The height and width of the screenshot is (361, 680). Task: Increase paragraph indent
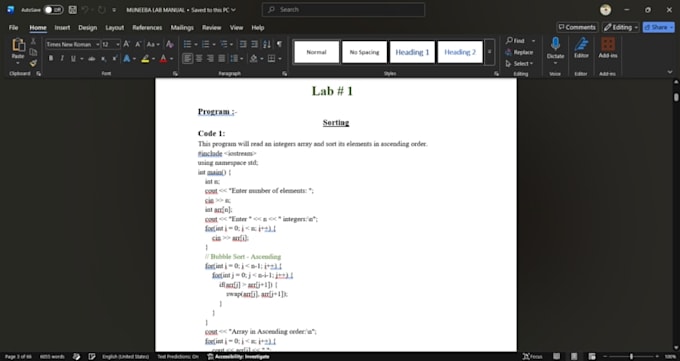click(x=254, y=44)
